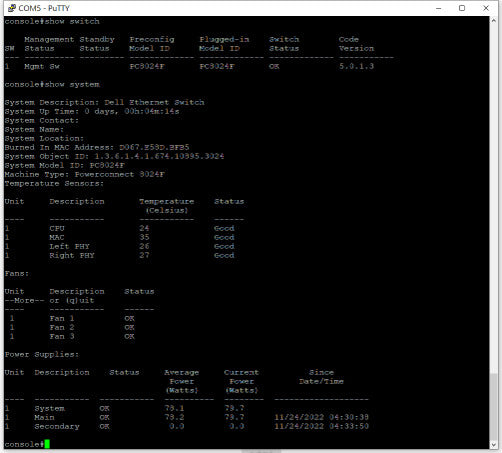Click 'Machine Type: Powerconnect 8024F' line
This screenshot has width=502, height=453.
coord(85,174)
